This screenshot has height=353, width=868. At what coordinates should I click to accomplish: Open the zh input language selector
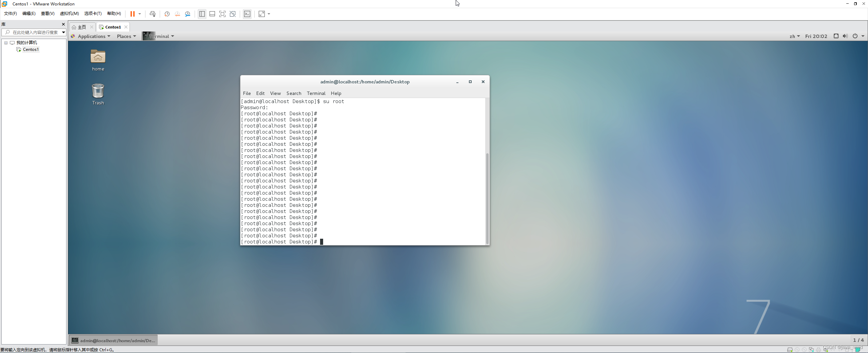click(794, 36)
